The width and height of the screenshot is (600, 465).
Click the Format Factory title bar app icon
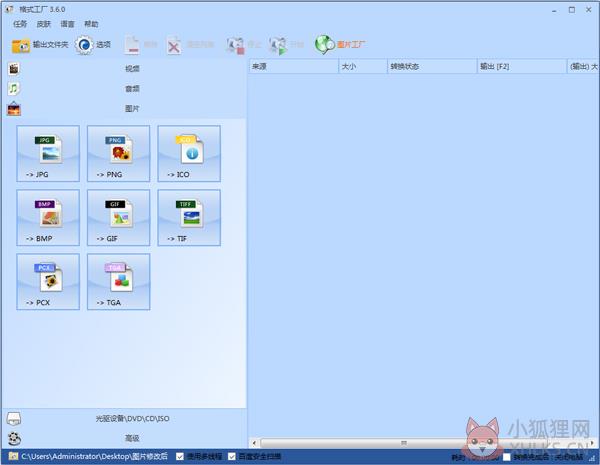pos(9,9)
